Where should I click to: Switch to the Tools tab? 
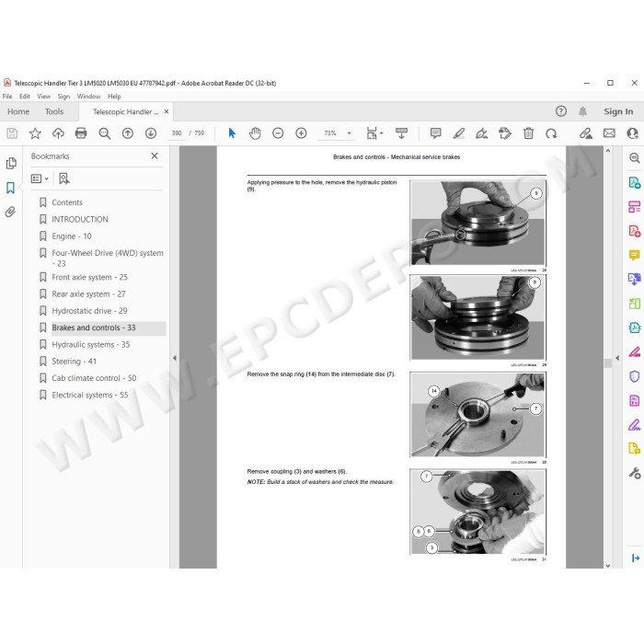[54, 111]
